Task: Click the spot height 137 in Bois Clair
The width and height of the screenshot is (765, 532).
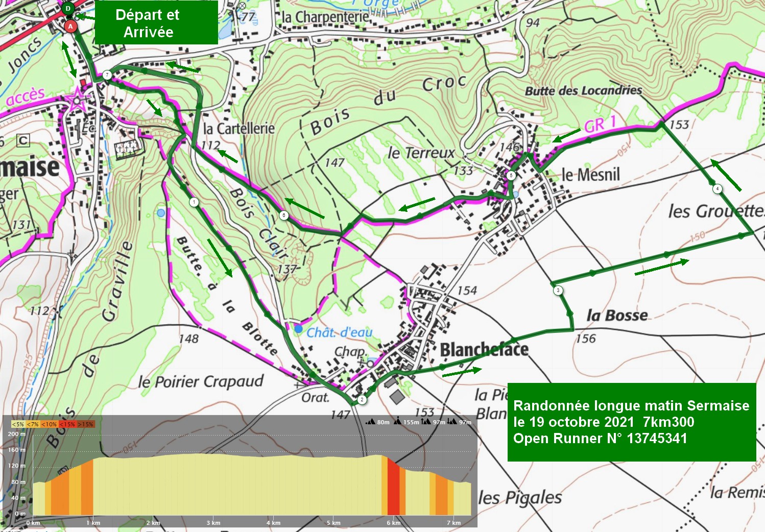Action: 287,269
